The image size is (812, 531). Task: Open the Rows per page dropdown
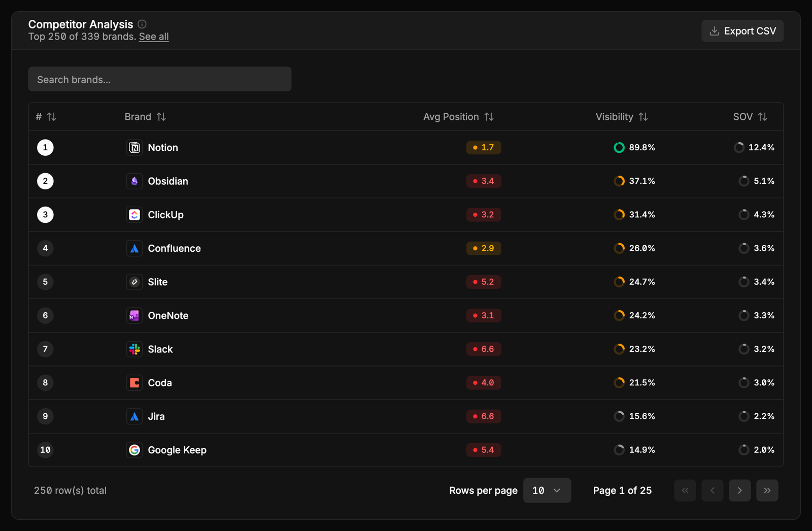tap(547, 490)
